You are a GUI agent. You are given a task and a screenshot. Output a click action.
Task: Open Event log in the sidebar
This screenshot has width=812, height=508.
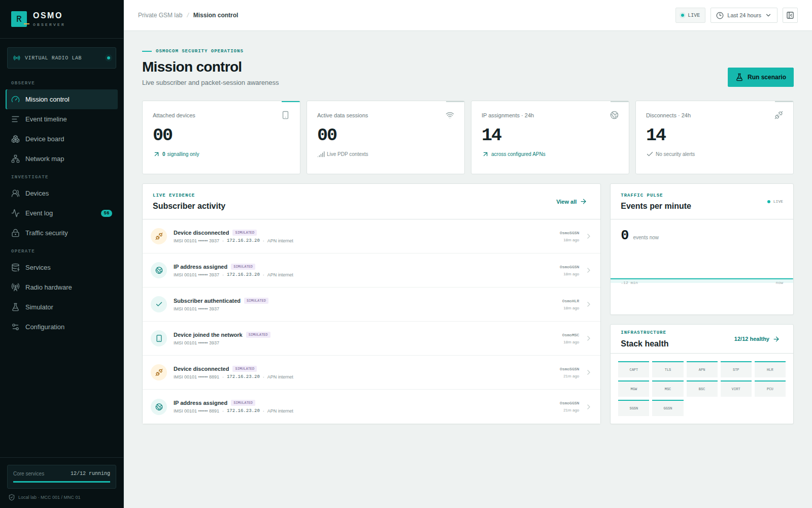click(x=61, y=213)
